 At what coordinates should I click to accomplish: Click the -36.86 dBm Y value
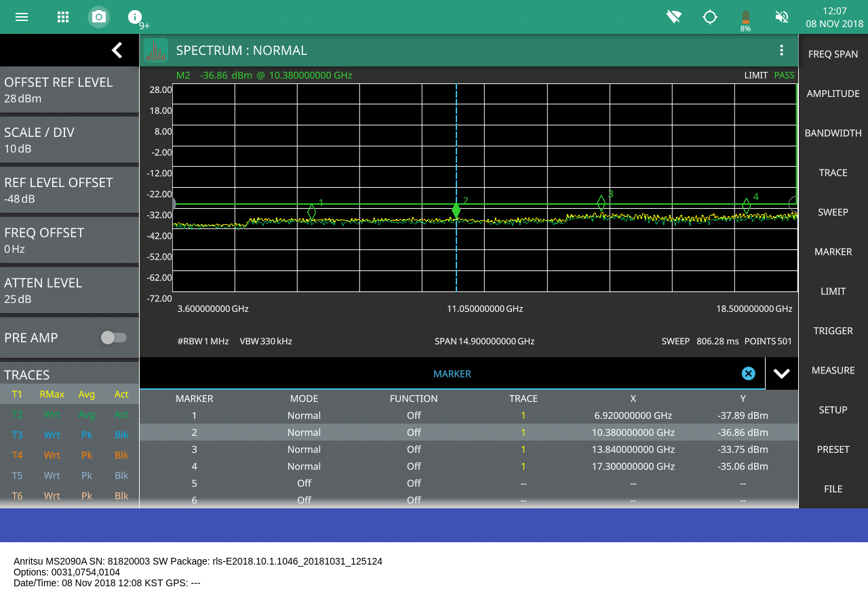[743, 432]
